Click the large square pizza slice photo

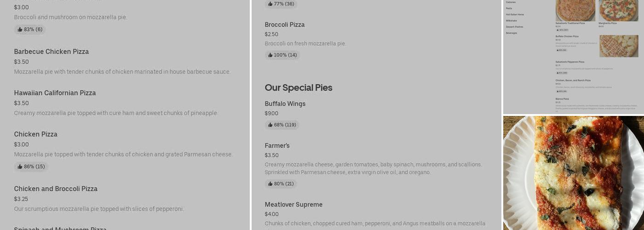(x=573, y=173)
